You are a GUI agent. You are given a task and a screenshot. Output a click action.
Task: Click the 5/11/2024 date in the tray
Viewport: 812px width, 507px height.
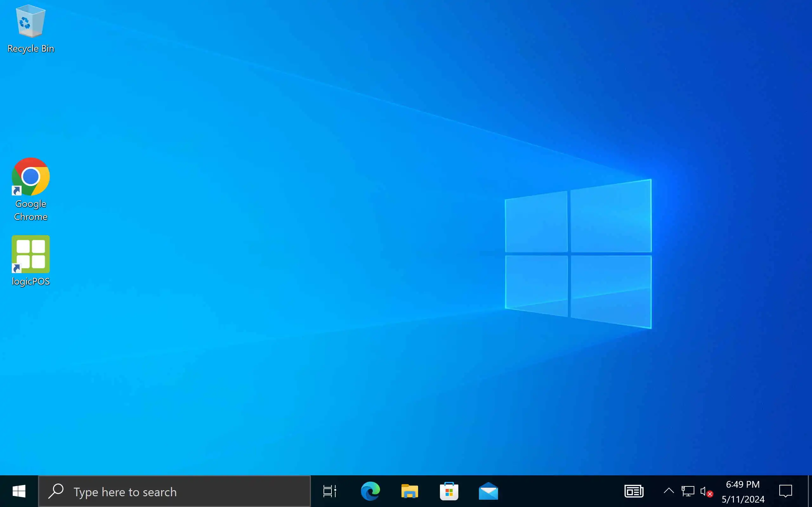click(743, 499)
